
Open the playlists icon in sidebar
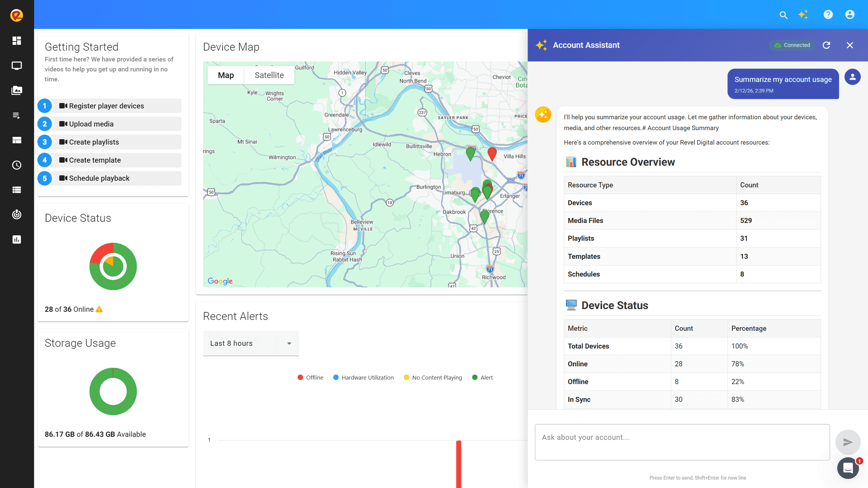(x=17, y=116)
